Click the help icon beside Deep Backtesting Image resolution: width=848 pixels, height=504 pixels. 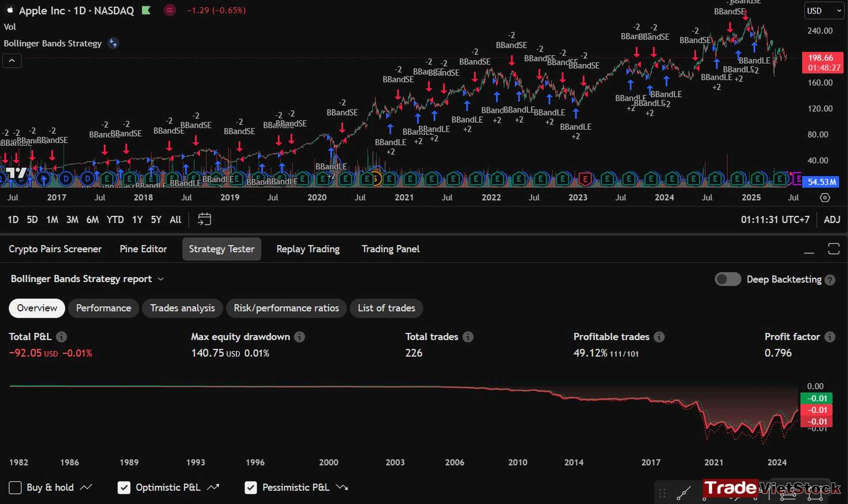click(830, 280)
